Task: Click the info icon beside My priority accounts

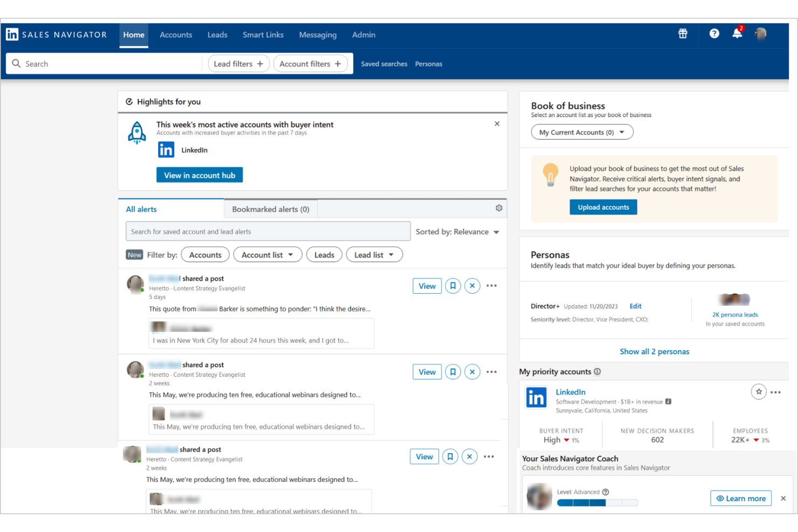Action: coord(597,371)
